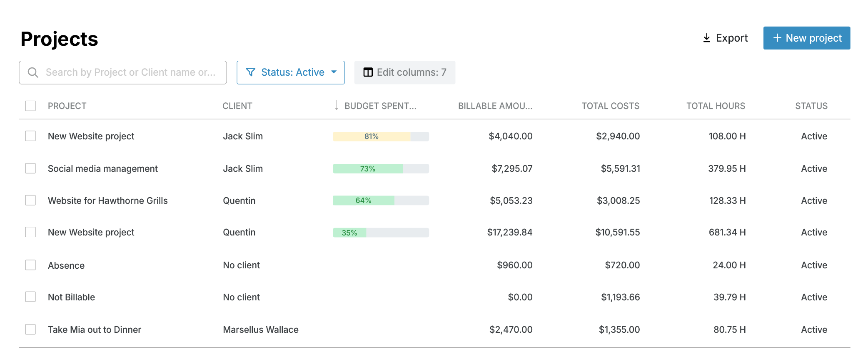The width and height of the screenshot is (868, 364).
Task: Click the 73% budget progress bar
Action: [381, 168]
